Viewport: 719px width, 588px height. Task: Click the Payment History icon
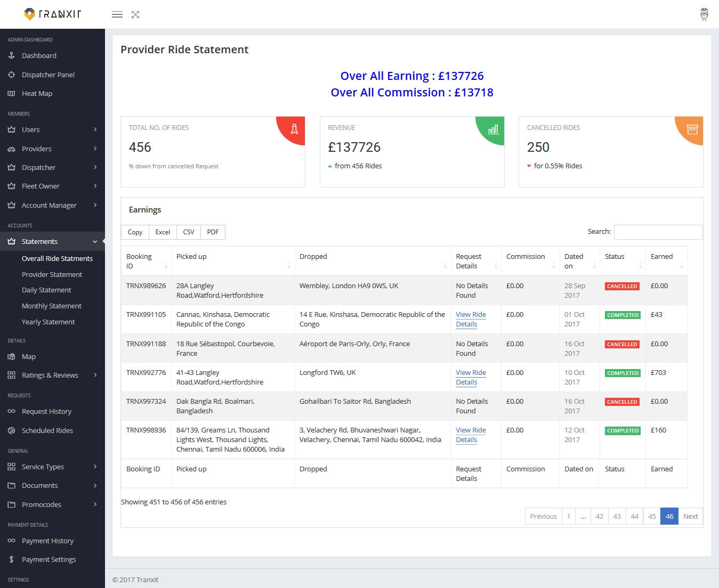[11, 541]
